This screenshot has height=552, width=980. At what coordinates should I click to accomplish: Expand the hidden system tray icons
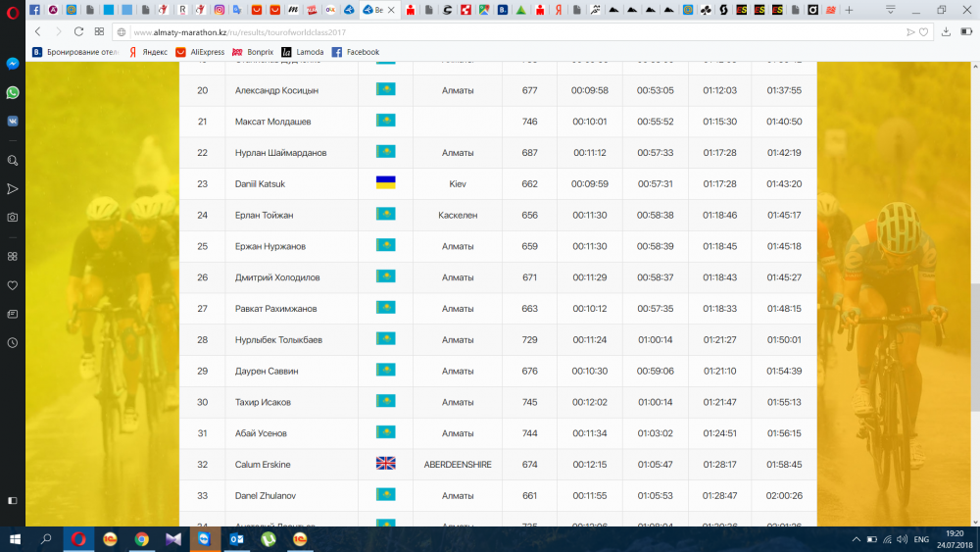854,539
